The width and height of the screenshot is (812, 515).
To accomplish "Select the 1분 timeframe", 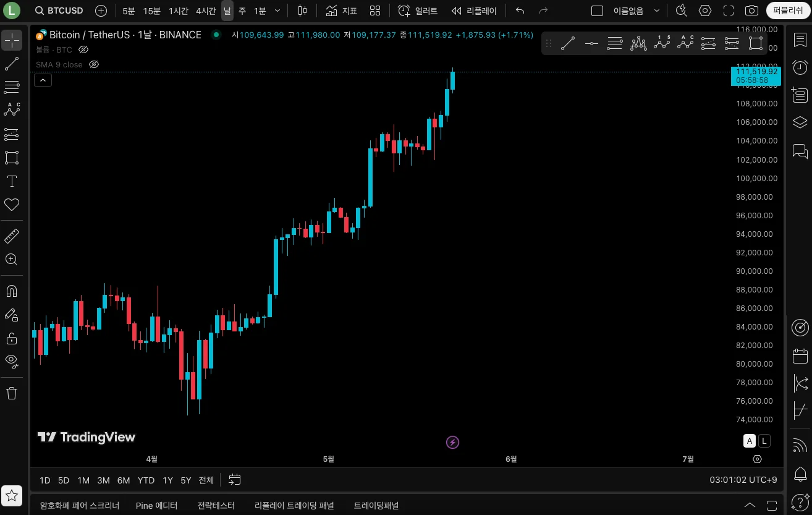I will point(260,11).
